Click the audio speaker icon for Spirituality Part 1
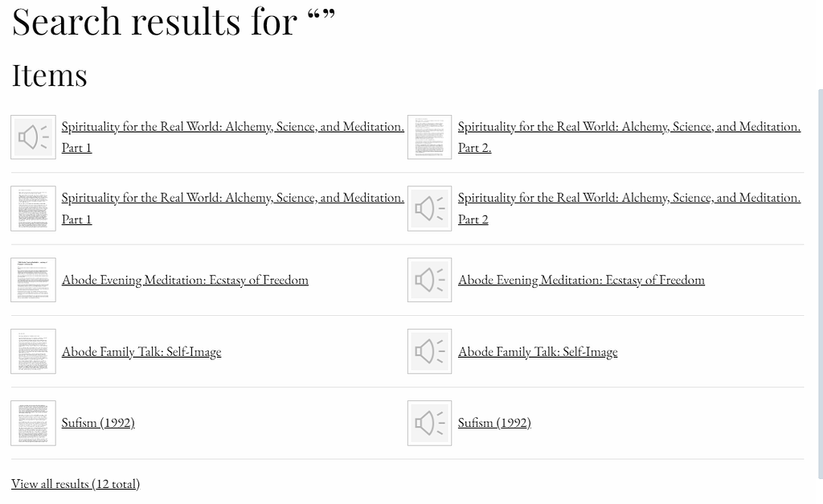The height and width of the screenshot is (504, 823). [33, 137]
